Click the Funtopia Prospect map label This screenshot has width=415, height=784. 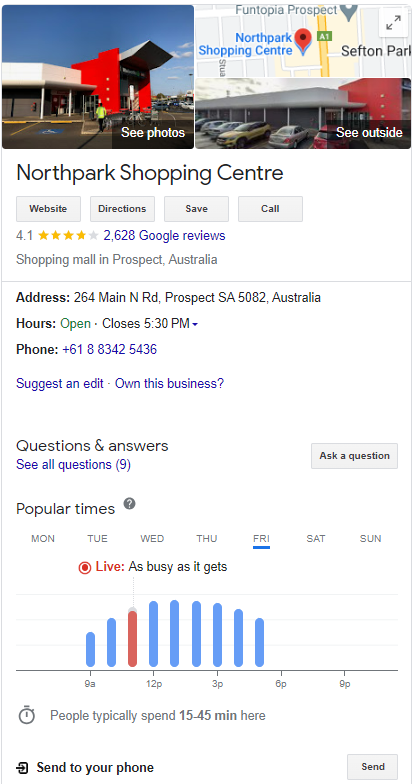tap(286, 10)
